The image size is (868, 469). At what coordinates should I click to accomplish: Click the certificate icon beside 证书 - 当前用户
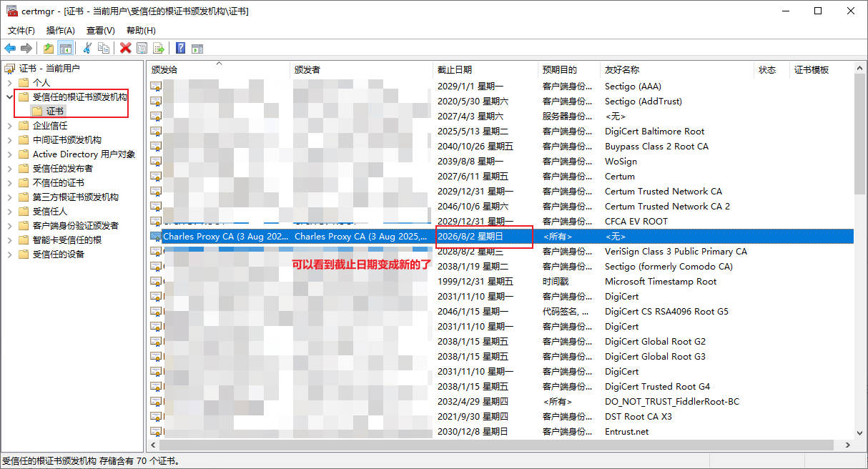[10, 69]
